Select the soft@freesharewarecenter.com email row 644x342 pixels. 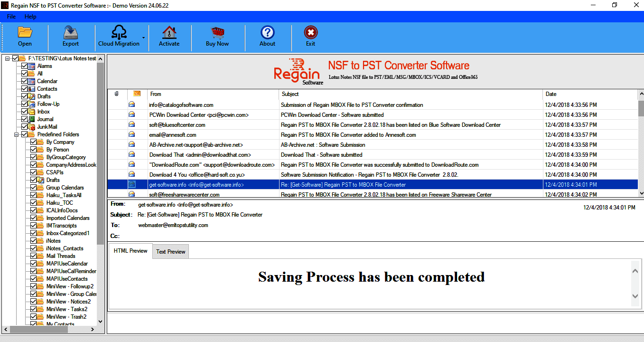[373, 194]
